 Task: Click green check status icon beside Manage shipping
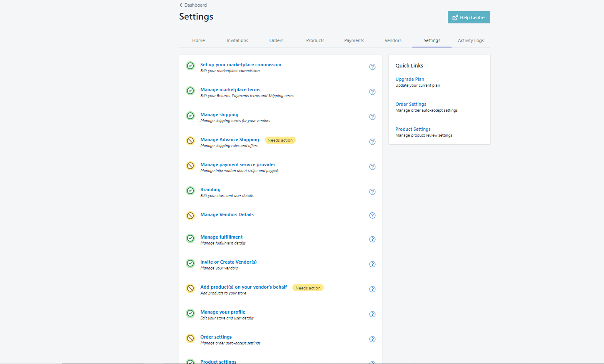coord(190,116)
